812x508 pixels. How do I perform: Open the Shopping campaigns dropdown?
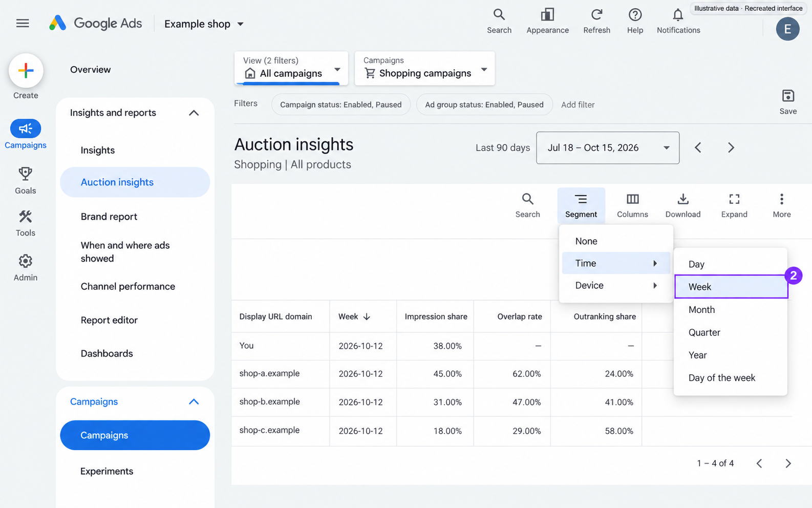[425, 68]
